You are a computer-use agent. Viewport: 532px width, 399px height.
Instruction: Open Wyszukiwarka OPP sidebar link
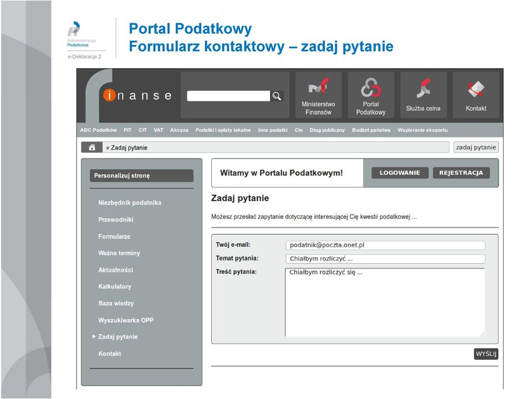tap(126, 320)
